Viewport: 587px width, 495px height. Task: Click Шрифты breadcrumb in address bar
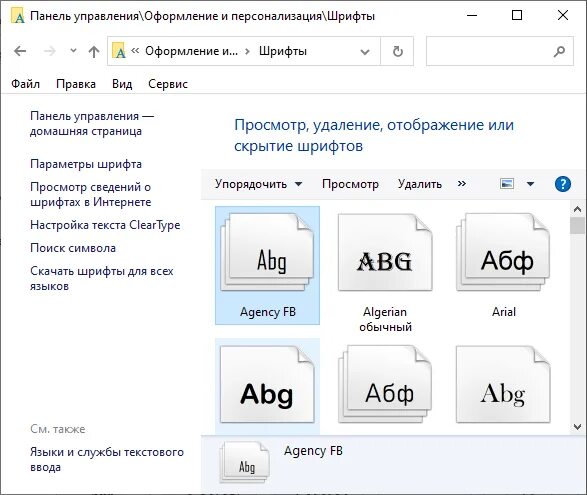pos(283,51)
